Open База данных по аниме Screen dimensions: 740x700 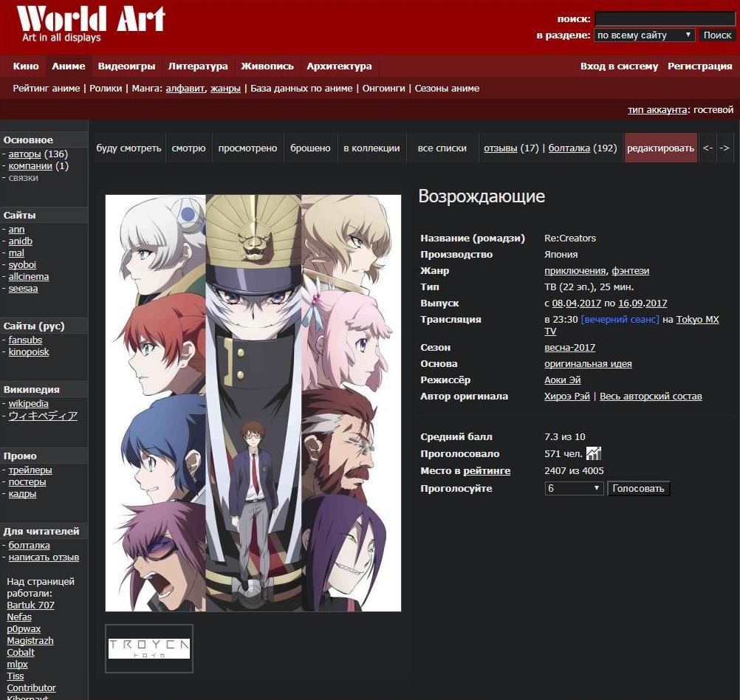point(301,89)
